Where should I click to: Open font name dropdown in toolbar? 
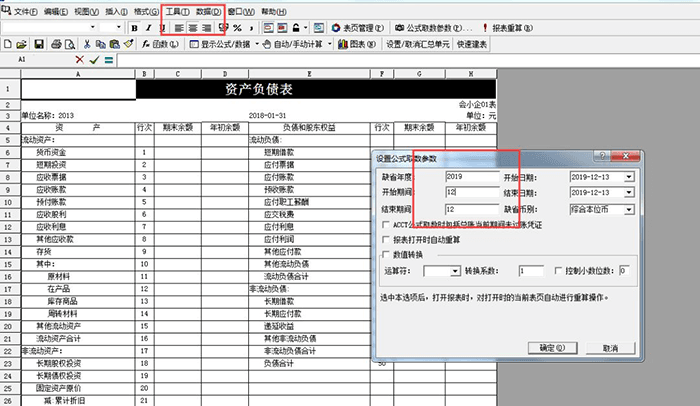pyautogui.click(x=92, y=27)
